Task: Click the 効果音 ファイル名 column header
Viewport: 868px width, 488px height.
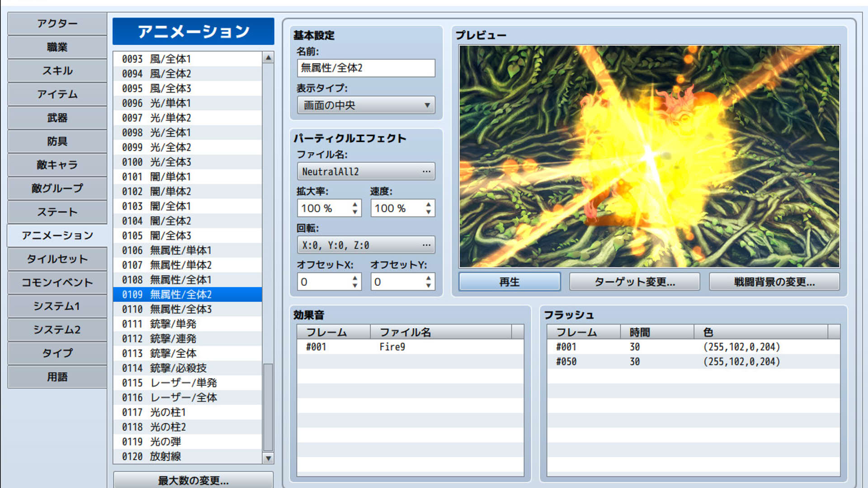Action: click(x=441, y=332)
